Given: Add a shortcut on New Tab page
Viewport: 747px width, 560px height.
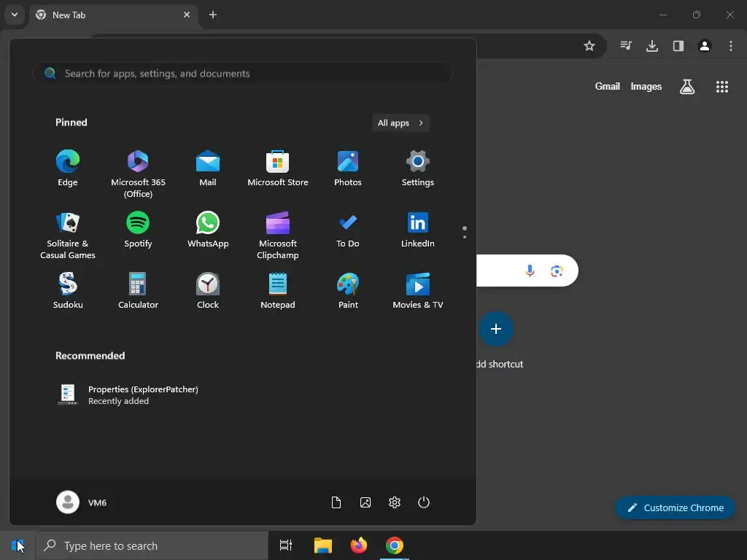Looking at the screenshot, I should click(x=496, y=329).
